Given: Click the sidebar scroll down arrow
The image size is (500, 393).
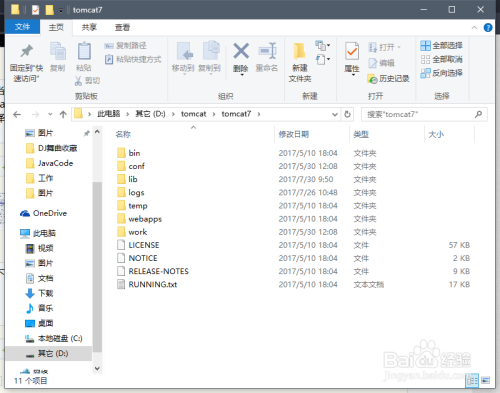Looking at the screenshot, I should click(x=97, y=368).
